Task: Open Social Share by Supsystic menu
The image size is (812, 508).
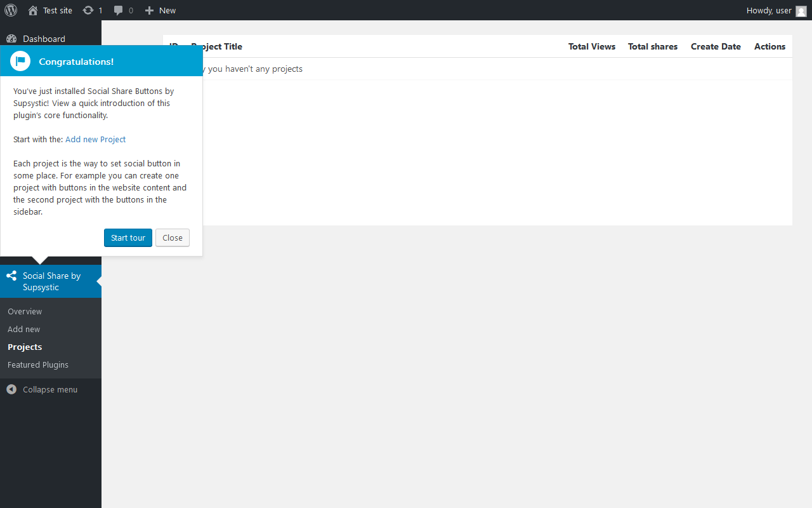Action: click(51, 281)
